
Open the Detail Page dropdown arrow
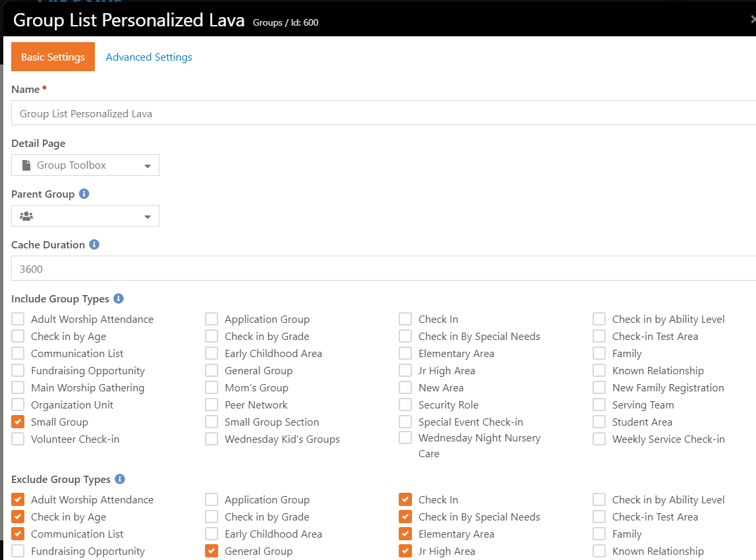tap(148, 166)
